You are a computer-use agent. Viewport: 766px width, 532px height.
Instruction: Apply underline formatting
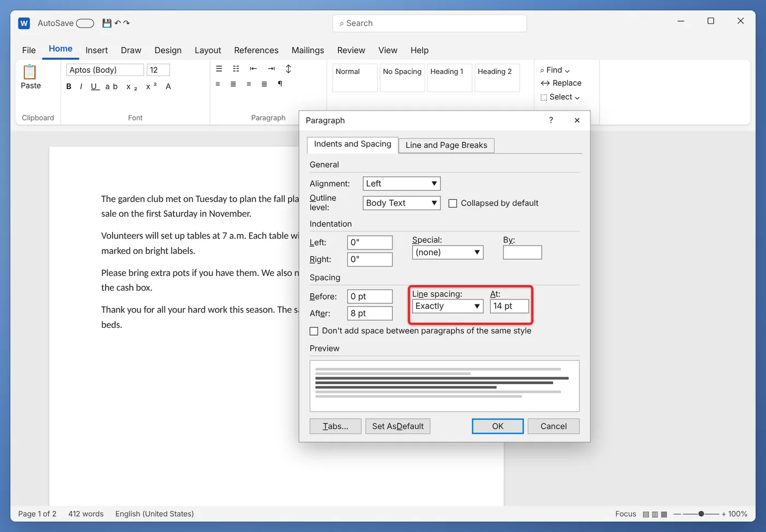pos(95,86)
